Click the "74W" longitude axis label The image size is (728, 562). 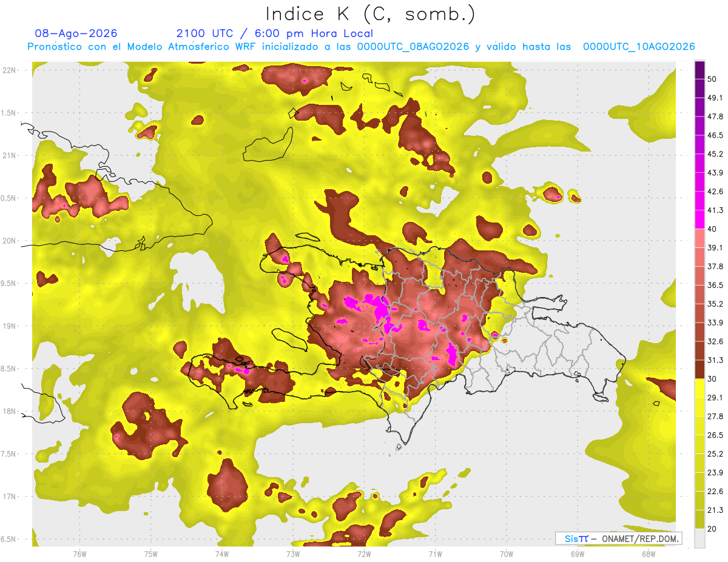pos(222,554)
